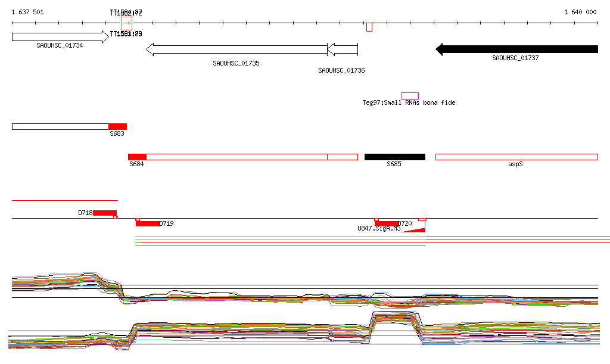Select the short SAOUHSC_01736 gene arrow
This screenshot has height=364, width=610.
[343, 49]
